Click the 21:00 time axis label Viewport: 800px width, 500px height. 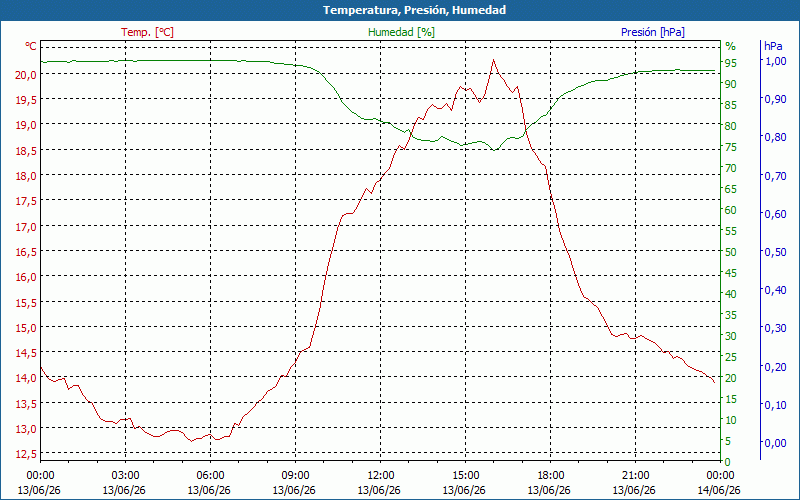click(x=636, y=476)
